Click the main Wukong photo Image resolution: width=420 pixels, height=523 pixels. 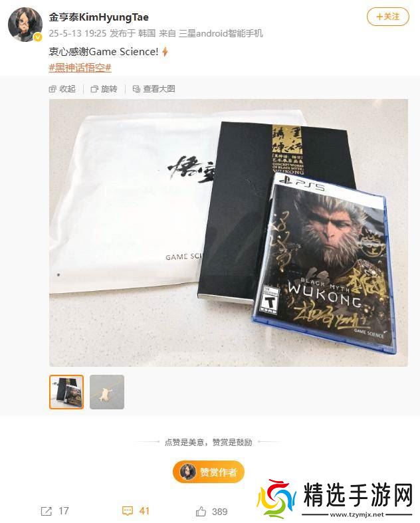[x=229, y=233]
